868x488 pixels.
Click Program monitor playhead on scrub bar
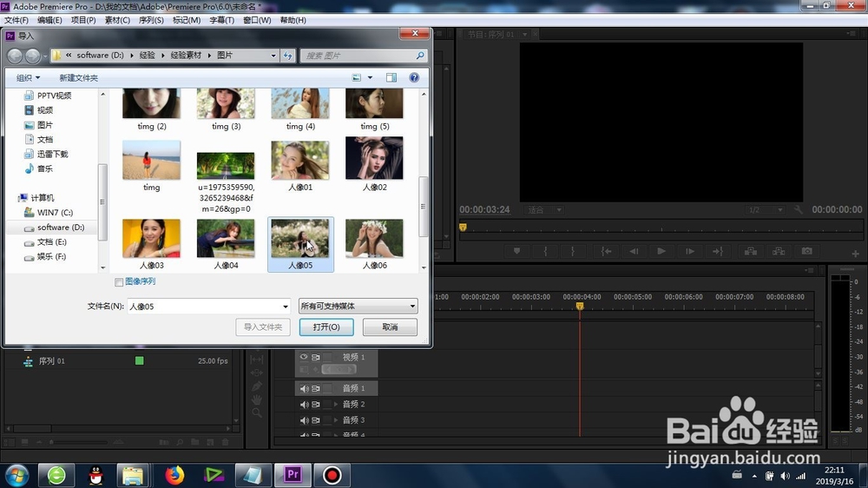coord(463,228)
